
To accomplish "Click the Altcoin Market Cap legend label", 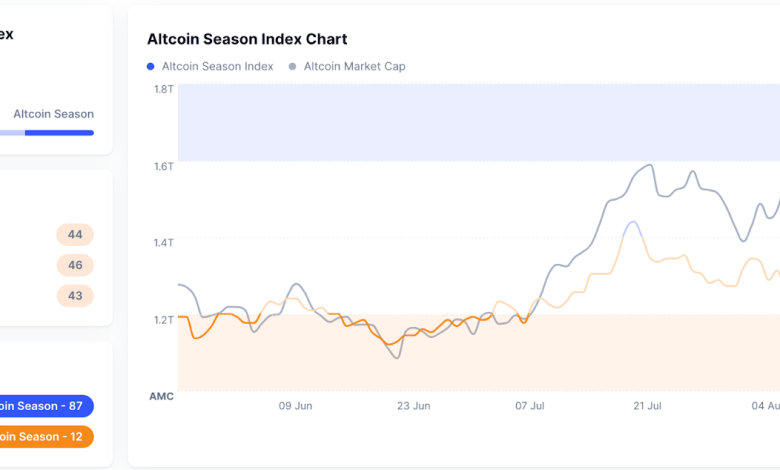I will coord(354,67).
